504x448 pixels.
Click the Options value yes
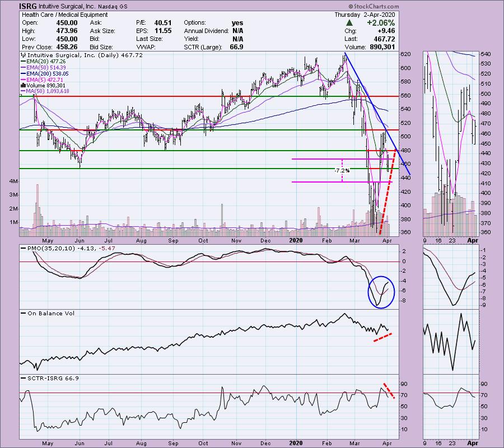(237, 23)
